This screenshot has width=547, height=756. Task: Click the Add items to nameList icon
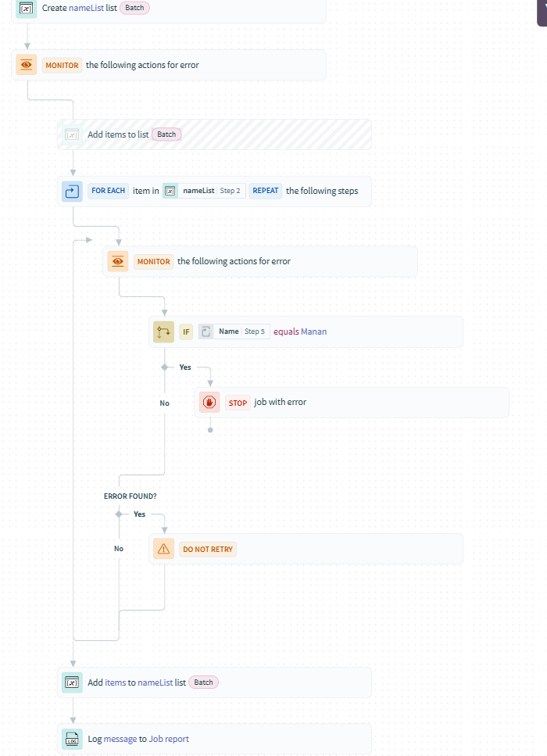72,683
